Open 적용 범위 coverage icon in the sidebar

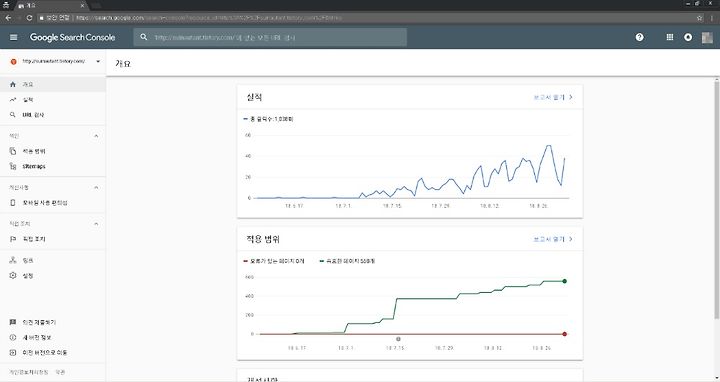13,151
